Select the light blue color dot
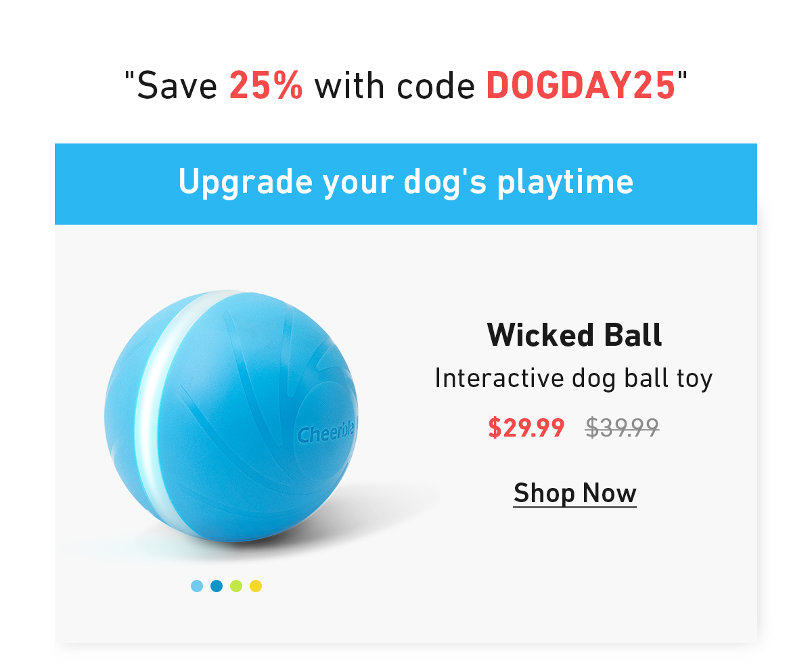 pyautogui.click(x=197, y=586)
